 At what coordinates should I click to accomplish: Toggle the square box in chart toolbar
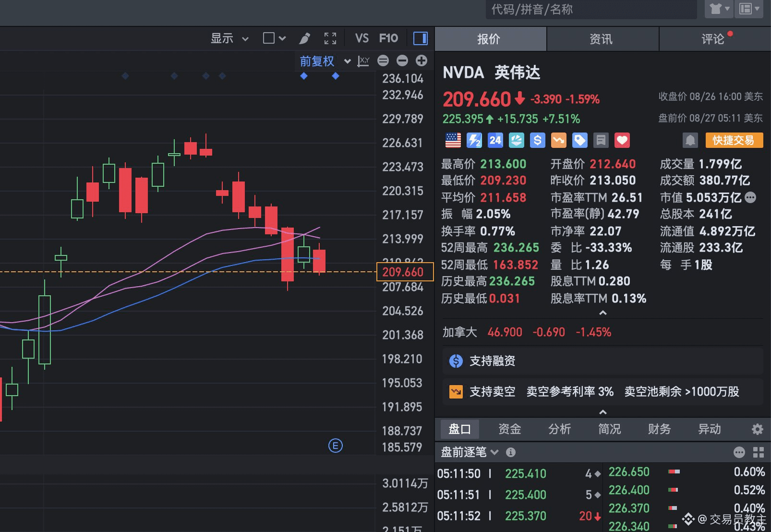[x=269, y=38]
